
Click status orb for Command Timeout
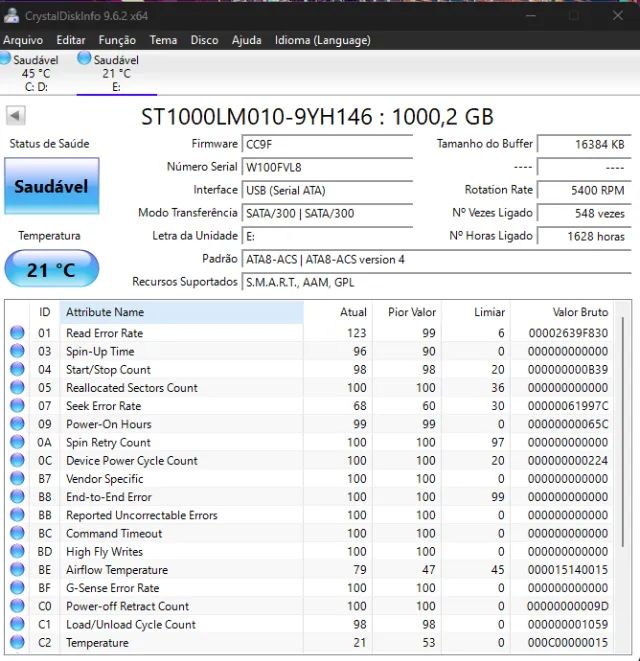17,533
